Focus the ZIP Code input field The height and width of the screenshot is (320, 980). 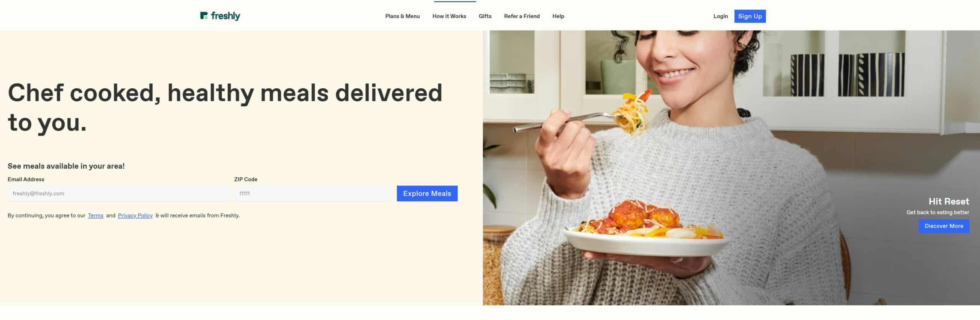pos(312,193)
